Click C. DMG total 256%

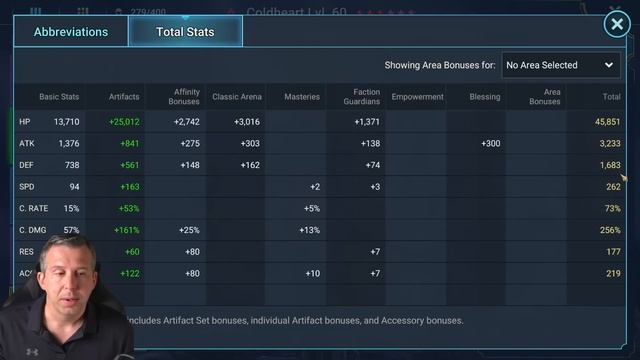[610, 230]
